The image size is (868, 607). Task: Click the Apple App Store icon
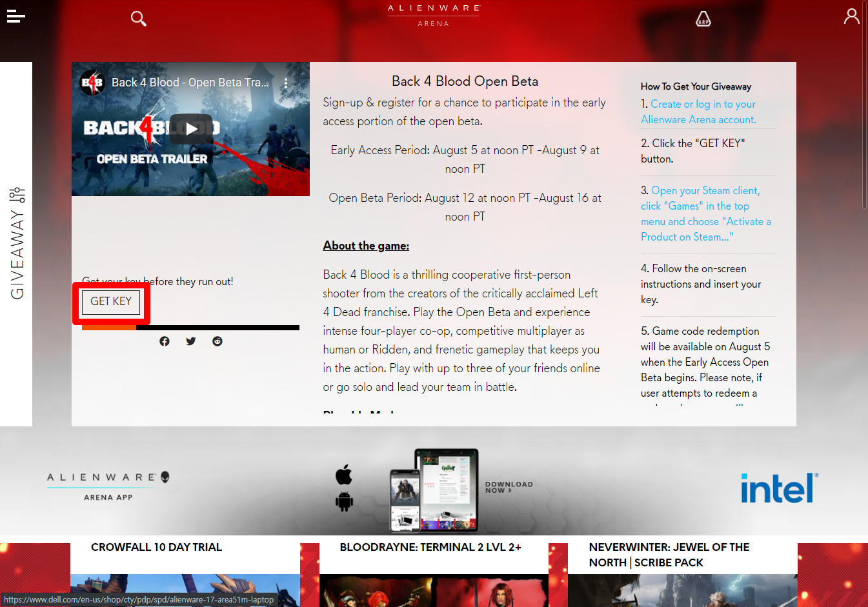tap(344, 475)
